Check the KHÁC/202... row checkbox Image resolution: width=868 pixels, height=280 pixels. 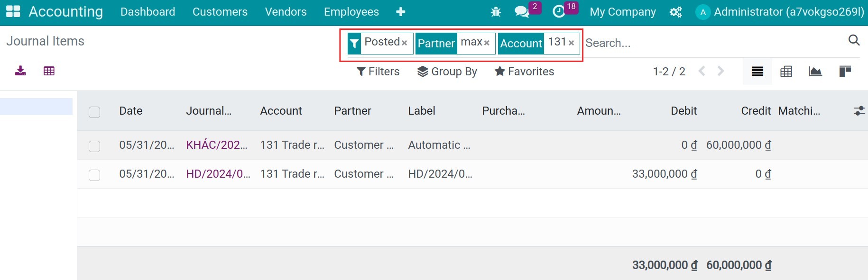tap(94, 146)
